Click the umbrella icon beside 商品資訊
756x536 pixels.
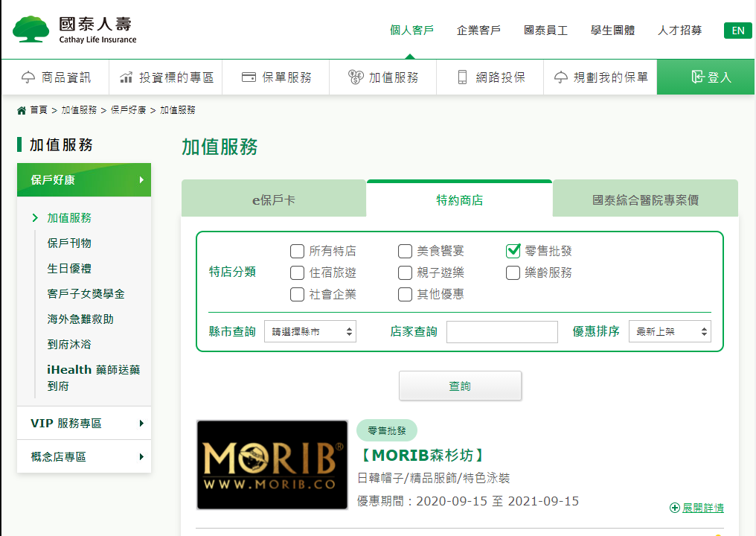click(28, 77)
